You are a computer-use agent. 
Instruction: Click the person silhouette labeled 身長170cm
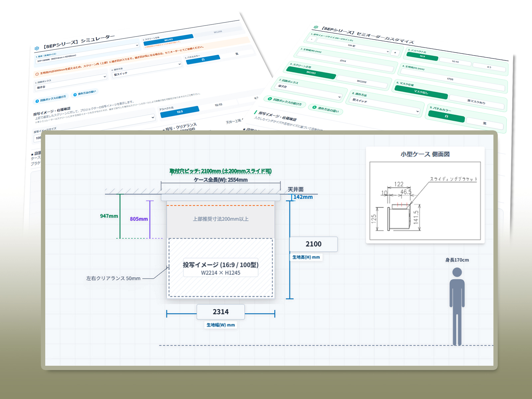tap(457, 307)
